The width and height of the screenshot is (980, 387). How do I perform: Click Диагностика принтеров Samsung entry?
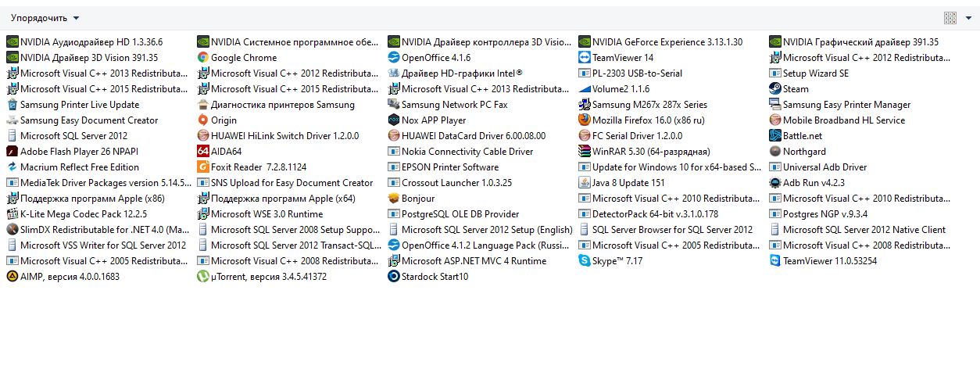[x=276, y=105]
